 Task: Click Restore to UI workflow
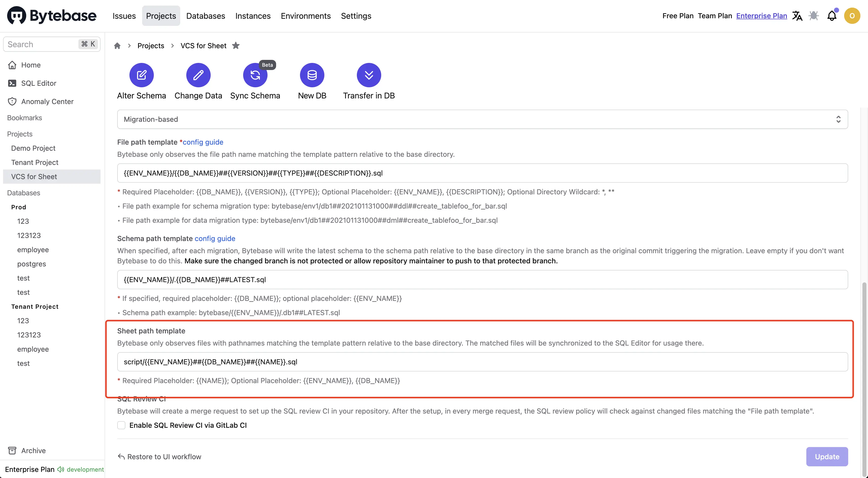click(x=159, y=456)
